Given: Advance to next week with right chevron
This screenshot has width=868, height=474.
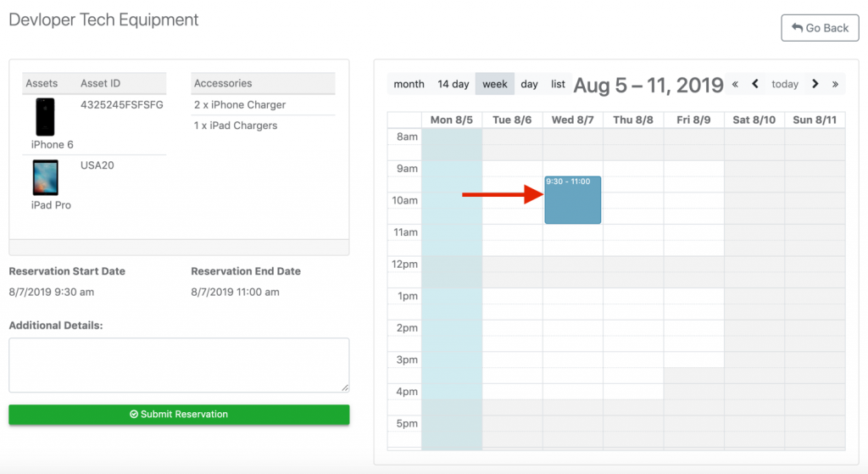Looking at the screenshot, I should pos(815,84).
